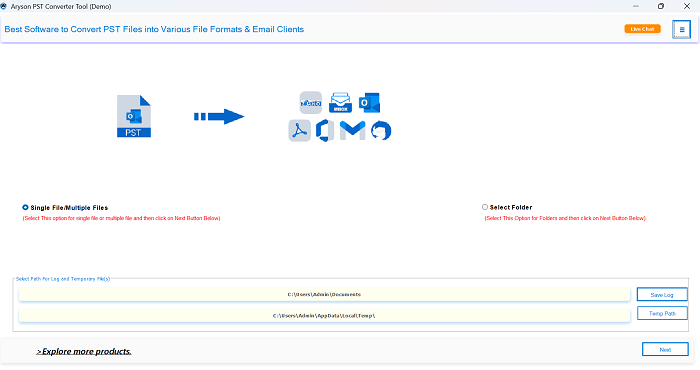The image size is (700, 370).
Task: Click the blue arrow conversion icon
Action: 219,116
